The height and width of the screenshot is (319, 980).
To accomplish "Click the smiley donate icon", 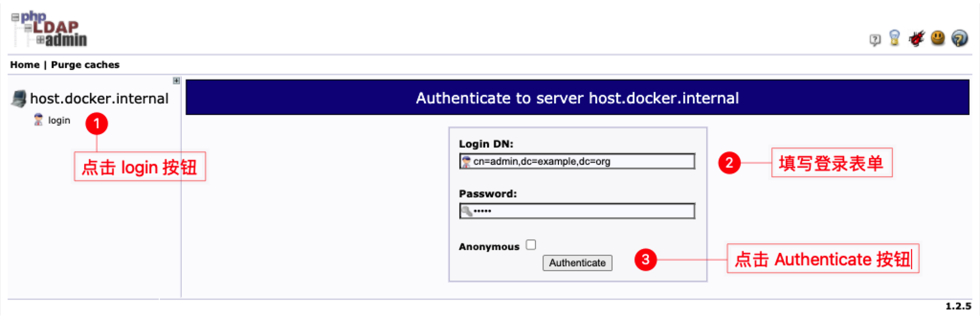I will pyautogui.click(x=938, y=38).
